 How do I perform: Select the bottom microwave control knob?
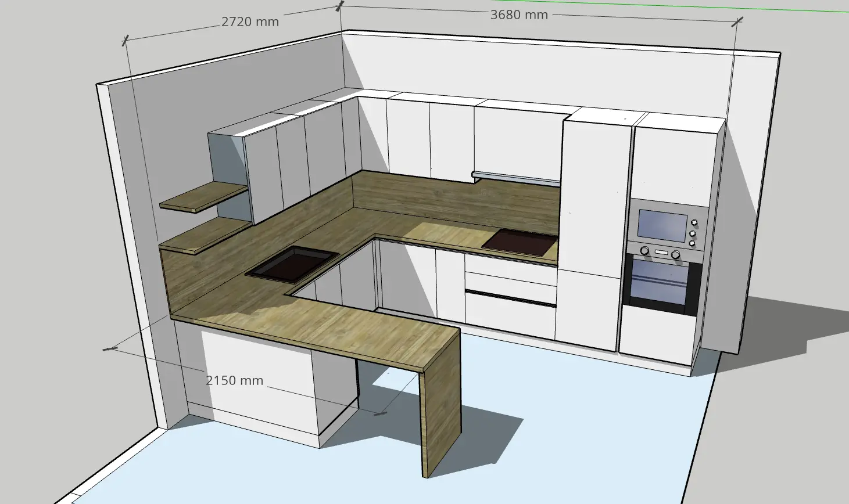[692, 243]
